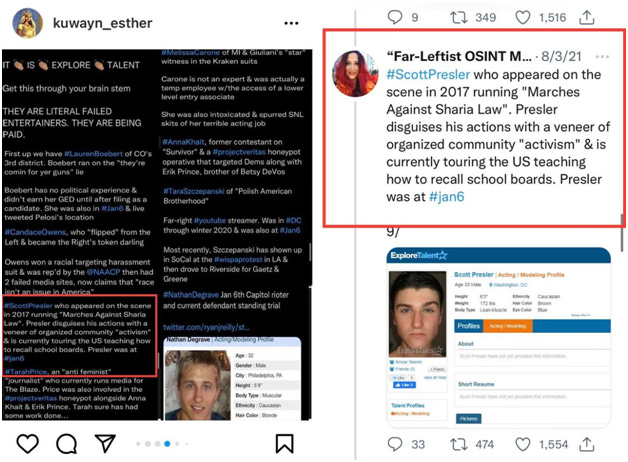Reply to the tweet with 33 replies

pyautogui.click(x=395, y=444)
